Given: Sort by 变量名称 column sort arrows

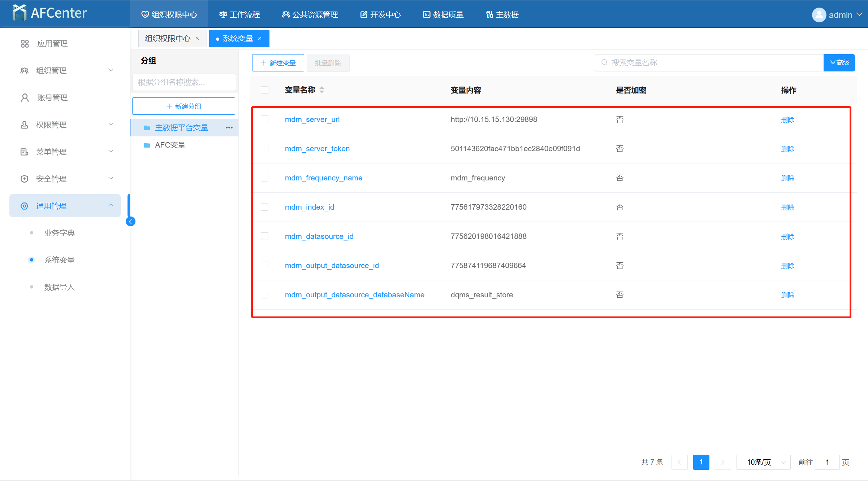Looking at the screenshot, I should (x=322, y=90).
